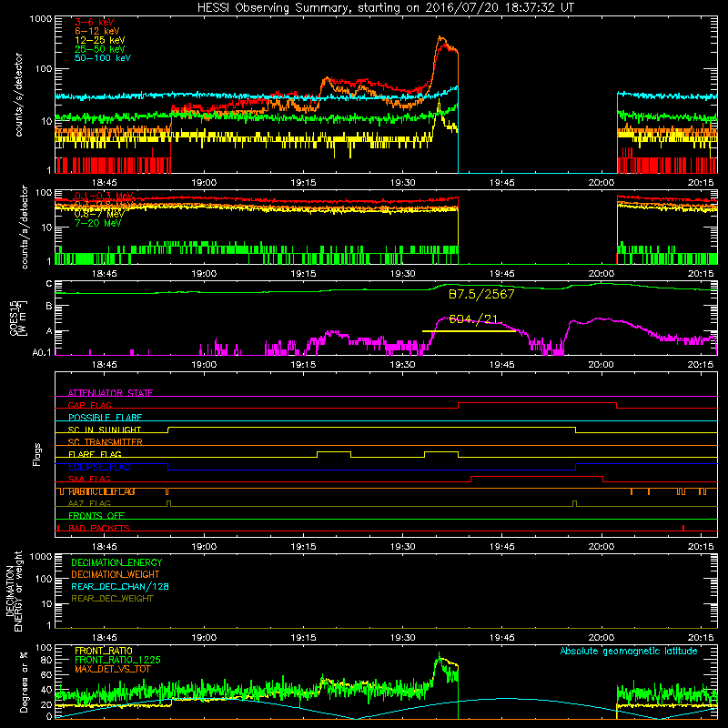Click the yellow flare duration bar in GOES panel

[469, 331]
